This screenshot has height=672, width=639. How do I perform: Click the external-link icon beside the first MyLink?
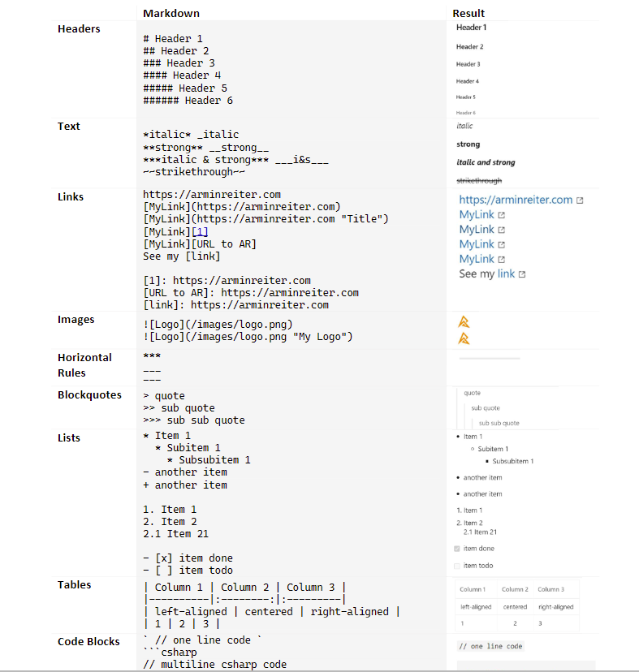point(501,215)
